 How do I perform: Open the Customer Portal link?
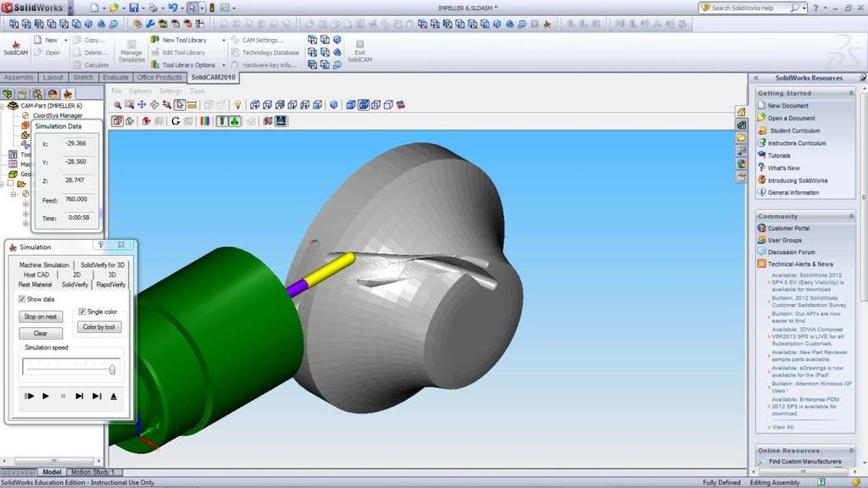[x=788, y=228]
